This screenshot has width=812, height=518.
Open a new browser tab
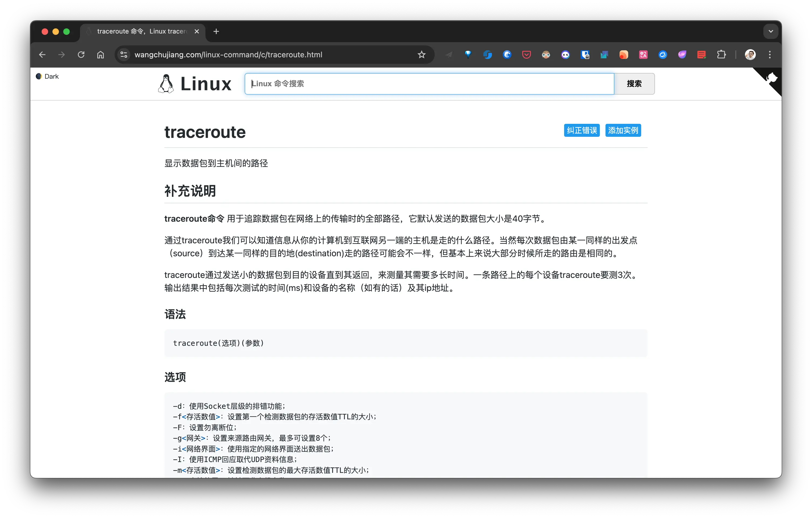click(216, 31)
